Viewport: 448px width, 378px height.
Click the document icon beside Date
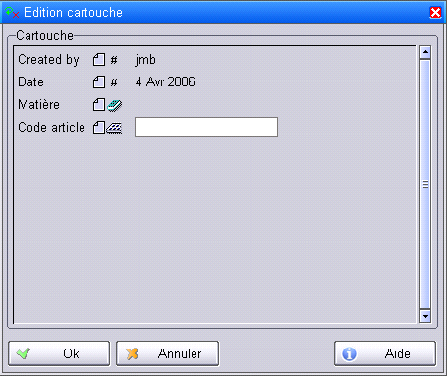point(99,82)
